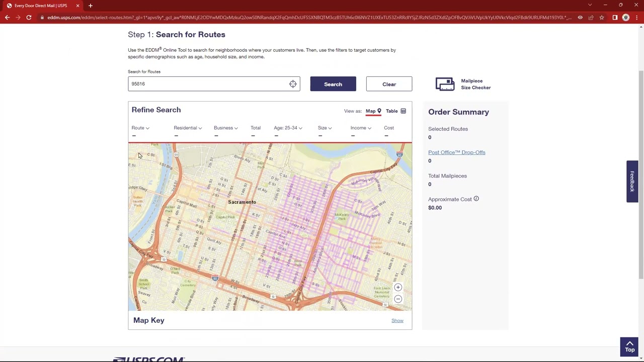Expand the Age: 25-34 filter dropdown

click(288, 128)
